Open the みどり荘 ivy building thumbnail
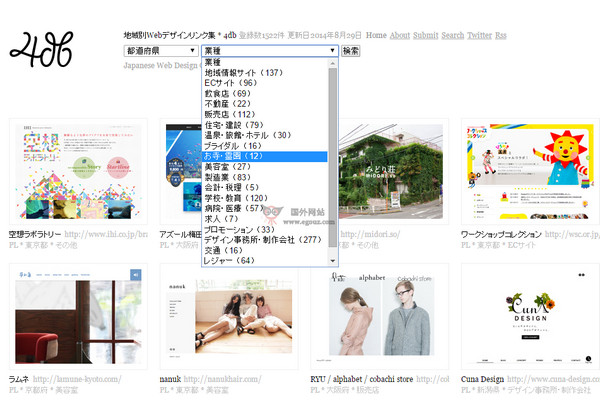Image resolution: width=600 pixels, height=408 pixels. (x=393, y=171)
